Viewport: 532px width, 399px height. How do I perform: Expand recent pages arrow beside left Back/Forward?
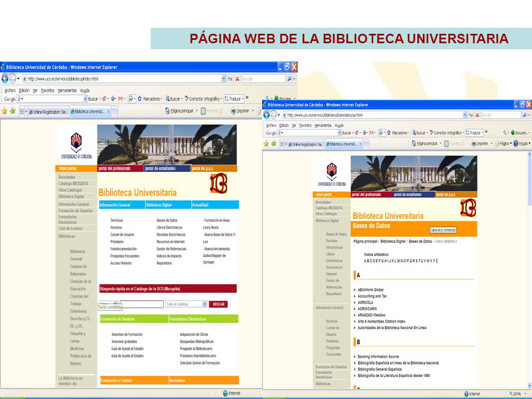click(18, 79)
